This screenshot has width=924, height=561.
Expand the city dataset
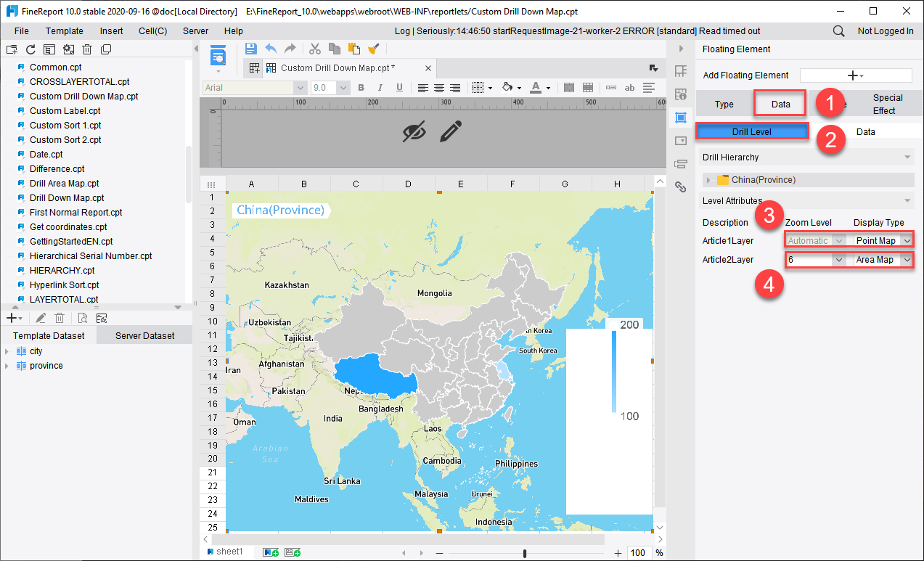(7, 351)
